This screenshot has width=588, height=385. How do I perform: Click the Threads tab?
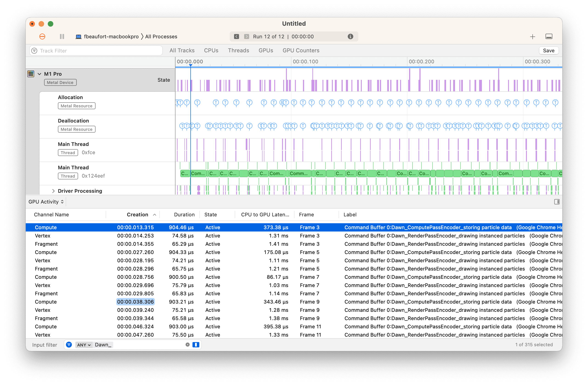(238, 50)
